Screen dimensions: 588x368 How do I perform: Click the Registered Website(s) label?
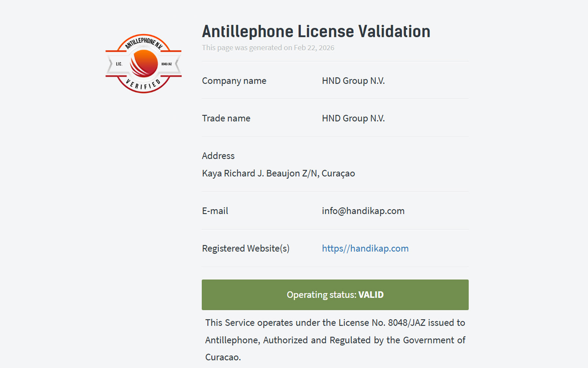(x=245, y=248)
